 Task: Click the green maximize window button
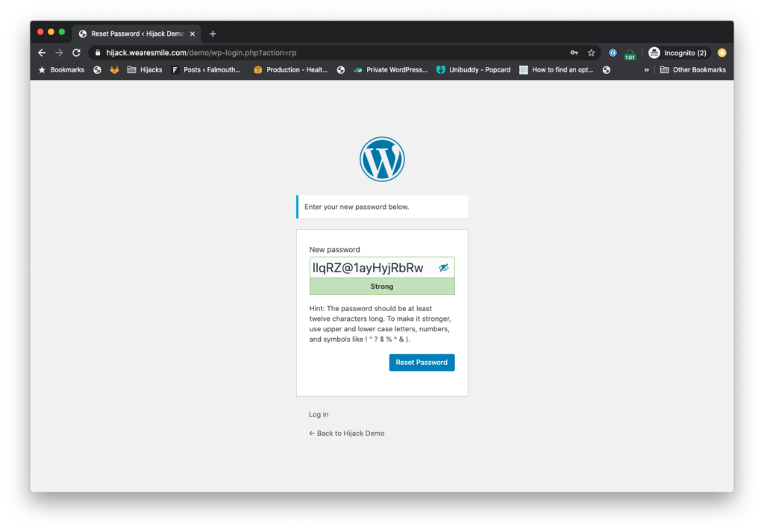pyautogui.click(x=62, y=32)
